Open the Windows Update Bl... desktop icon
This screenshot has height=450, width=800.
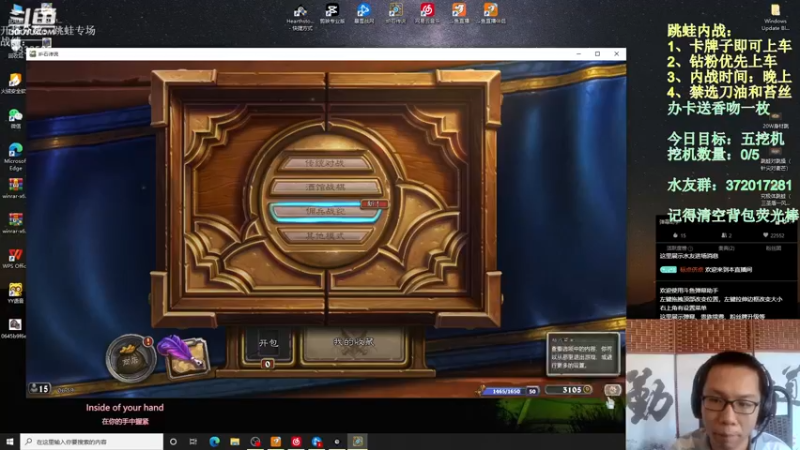775,17
